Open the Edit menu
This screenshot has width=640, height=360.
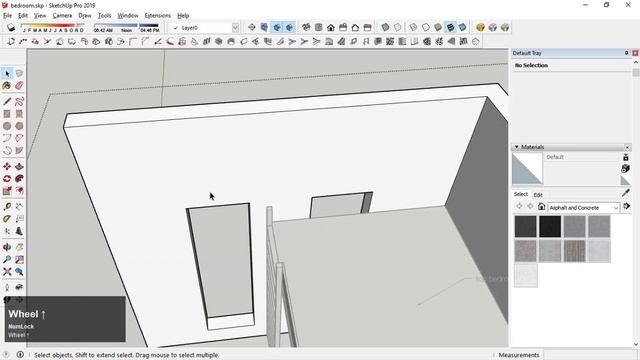[x=23, y=16]
